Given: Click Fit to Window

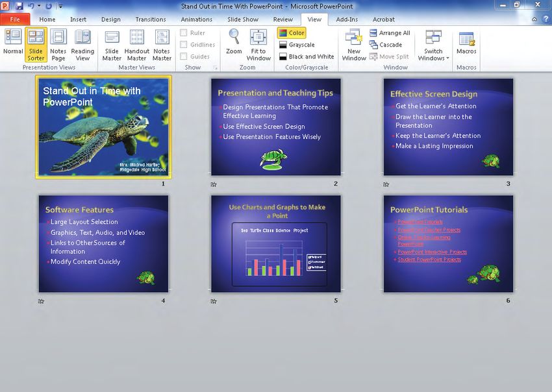Looking at the screenshot, I should point(258,45).
